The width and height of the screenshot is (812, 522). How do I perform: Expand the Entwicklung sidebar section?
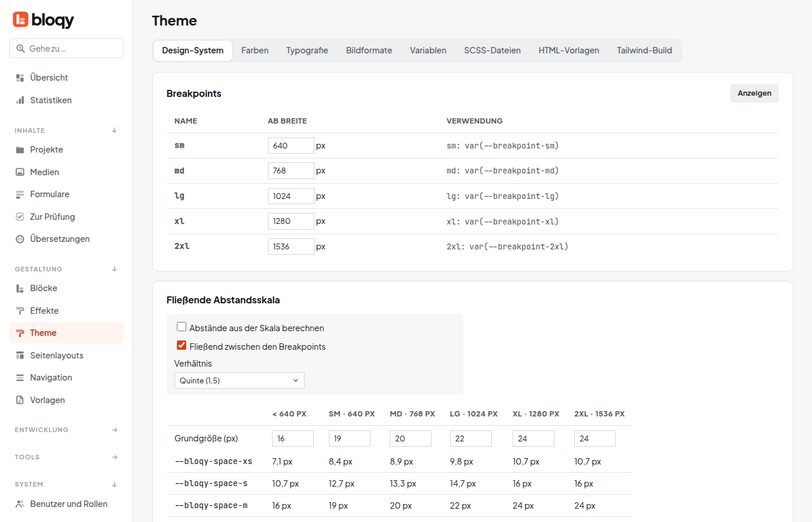click(x=114, y=430)
